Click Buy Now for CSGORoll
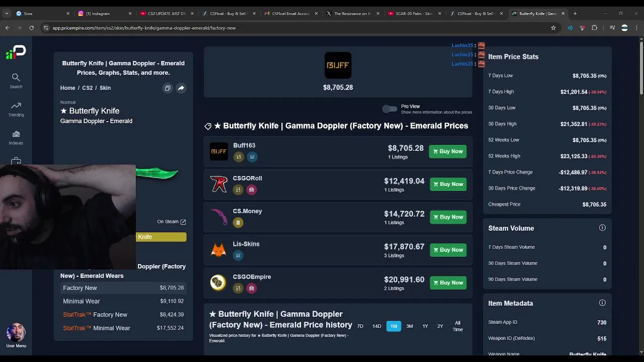Screen dimensions: 644x362 [448, 184]
